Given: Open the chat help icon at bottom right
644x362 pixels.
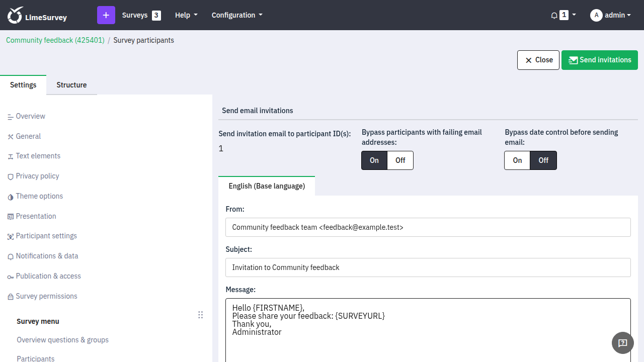Looking at the screenshot, I should point(623,343).
